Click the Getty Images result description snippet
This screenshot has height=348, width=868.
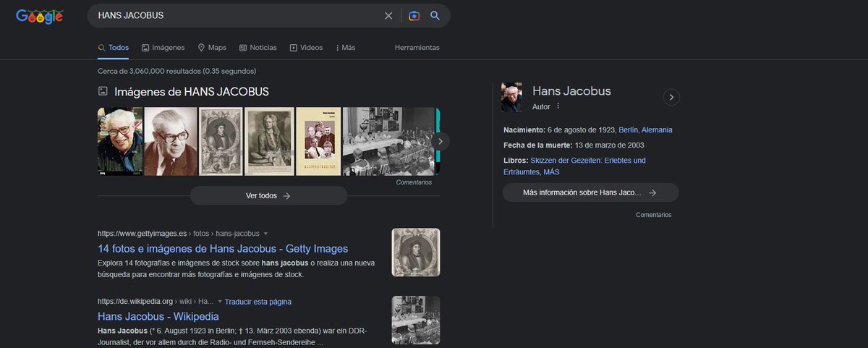[237, 268]
